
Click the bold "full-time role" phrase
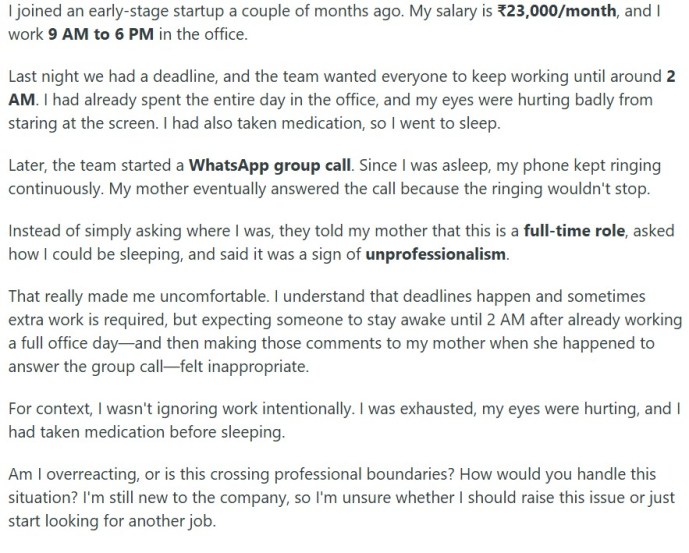pos(574,231)
